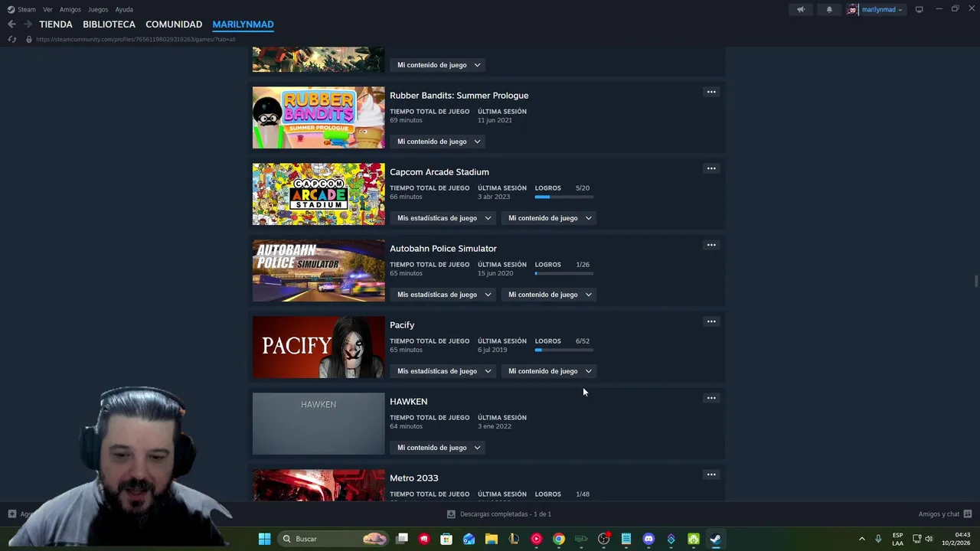Image resolution: width=980 pixels, height=551 pixels.
Task: Open the Capcom Arcade Stadium title link
Action: [439, 172]
